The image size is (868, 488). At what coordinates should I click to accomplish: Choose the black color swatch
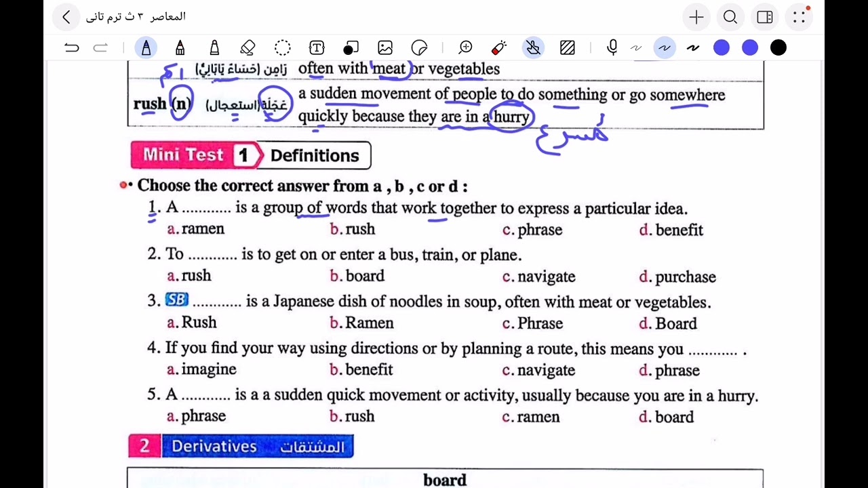(x=778, y=47)
